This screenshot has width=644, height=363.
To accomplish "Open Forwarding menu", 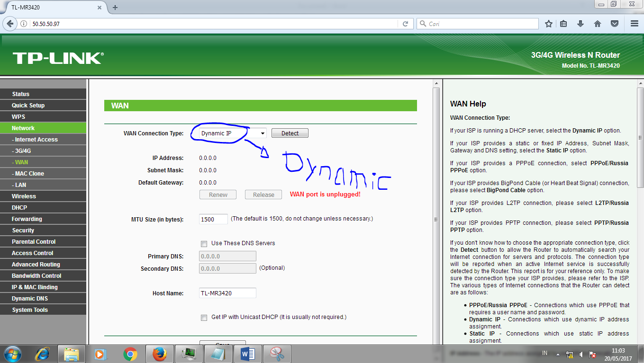I will [43, 219].
